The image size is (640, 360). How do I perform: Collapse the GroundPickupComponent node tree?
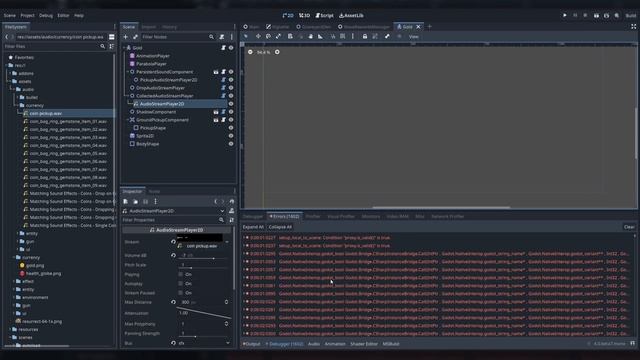128,120
